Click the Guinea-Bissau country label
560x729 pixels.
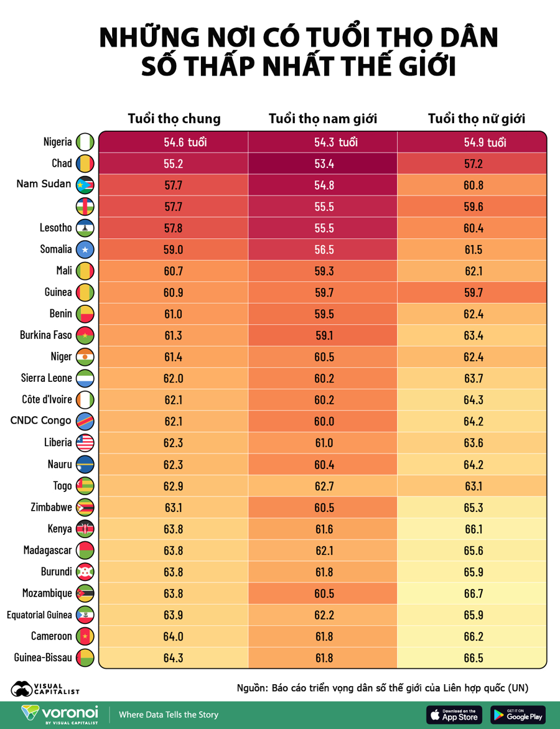point(44,658)
